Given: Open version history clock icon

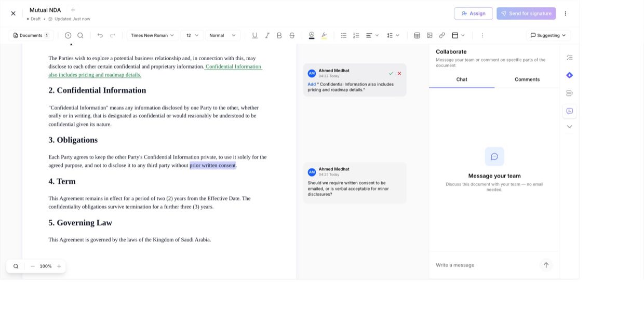Looking at the screenshot, I should 68,35.
